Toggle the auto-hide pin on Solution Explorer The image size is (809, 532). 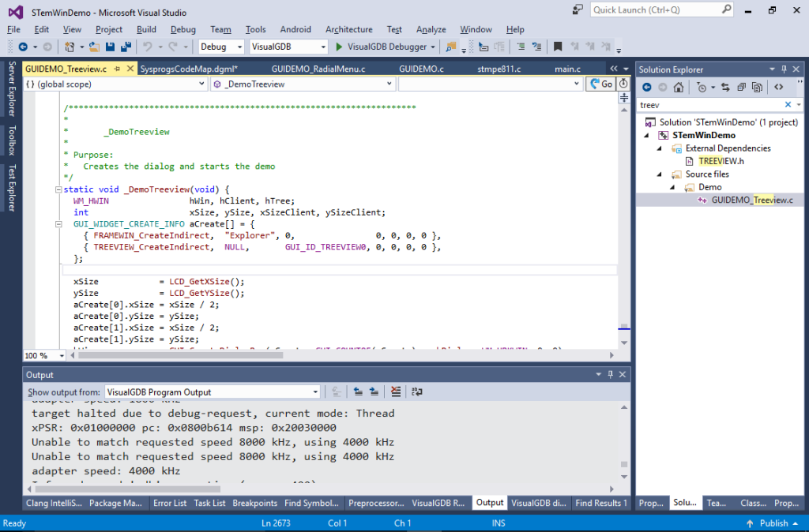(784, 69)
